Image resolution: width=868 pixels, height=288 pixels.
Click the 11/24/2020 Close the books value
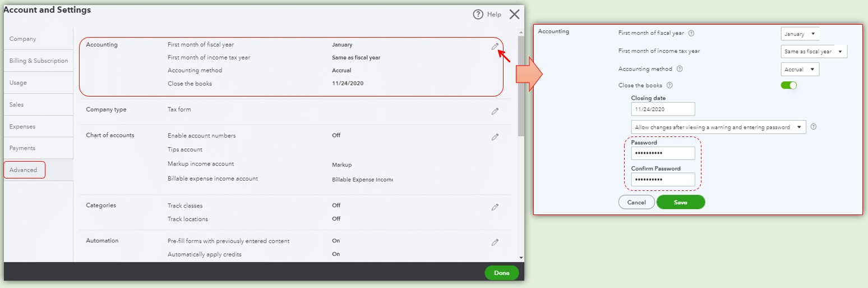click(349, 83)
